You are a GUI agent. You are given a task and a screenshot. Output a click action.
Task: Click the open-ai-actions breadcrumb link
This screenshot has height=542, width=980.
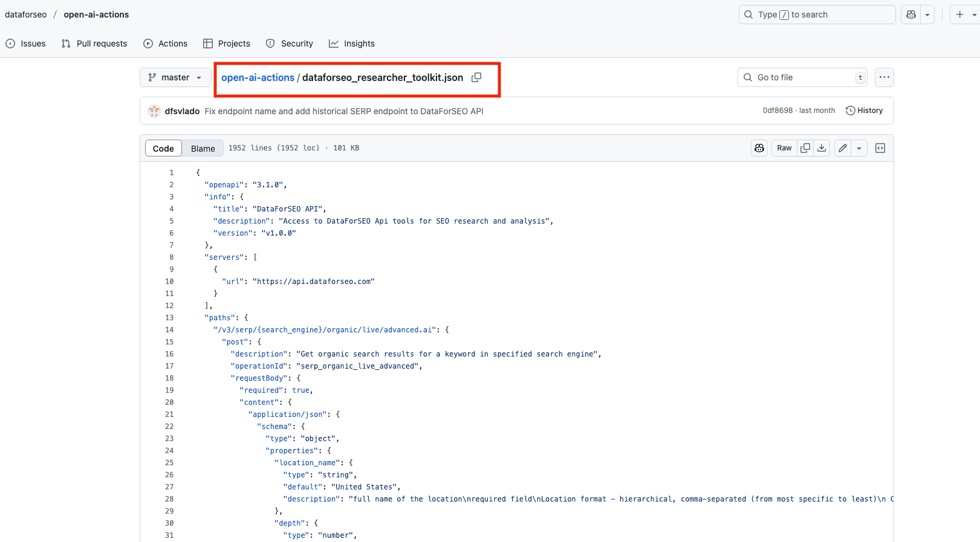(258, 77)
